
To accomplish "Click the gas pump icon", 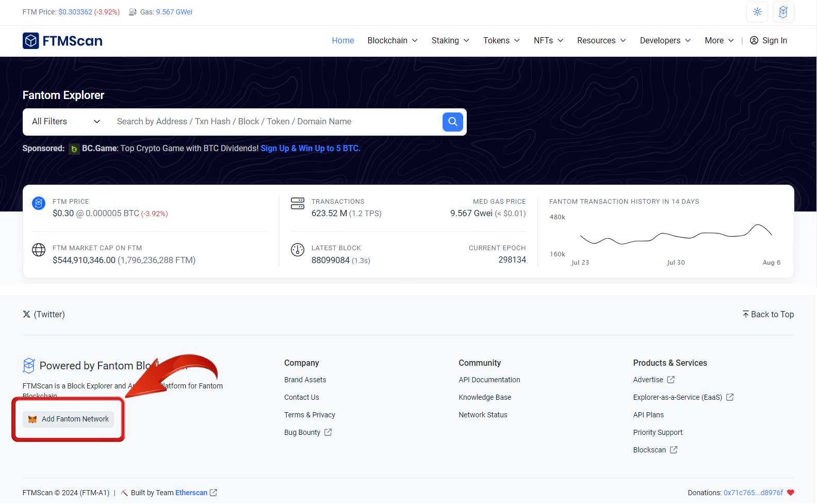I will [x=133, y=12].
